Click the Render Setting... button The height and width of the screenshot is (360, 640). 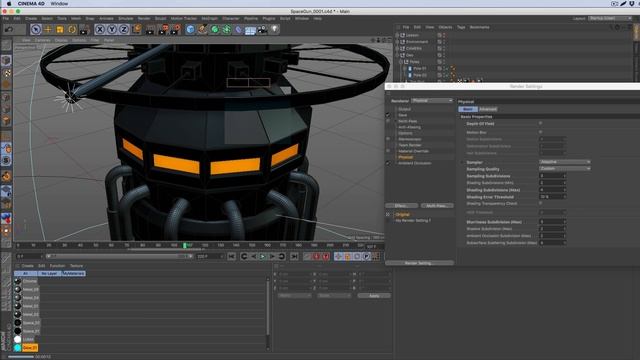[x=419, y=263]
